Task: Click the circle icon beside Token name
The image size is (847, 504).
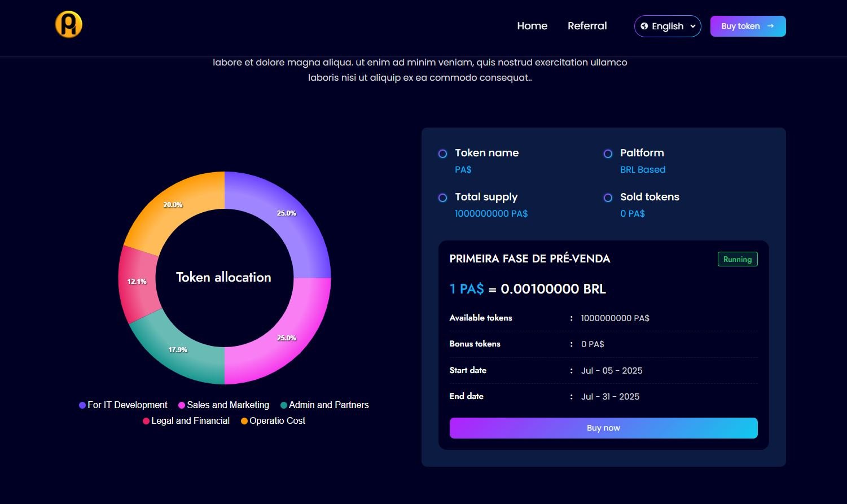Action: 442,154
